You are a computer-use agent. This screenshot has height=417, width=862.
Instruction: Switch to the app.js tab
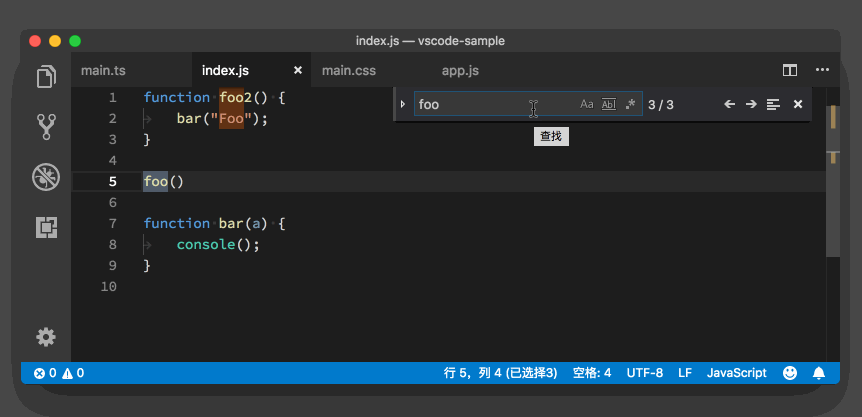(x=460, y=70)
